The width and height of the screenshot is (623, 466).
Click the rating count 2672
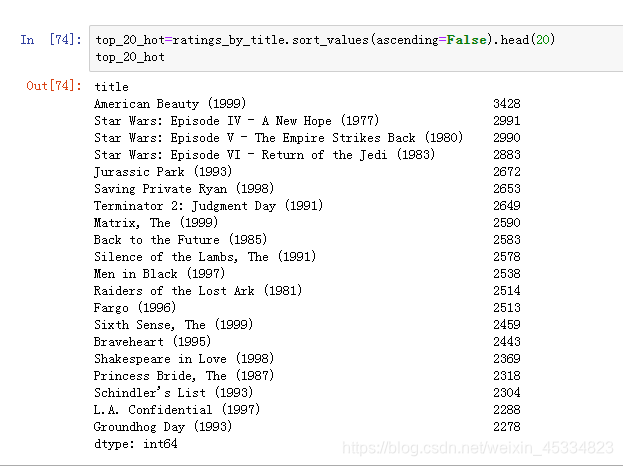click(507, 172)
